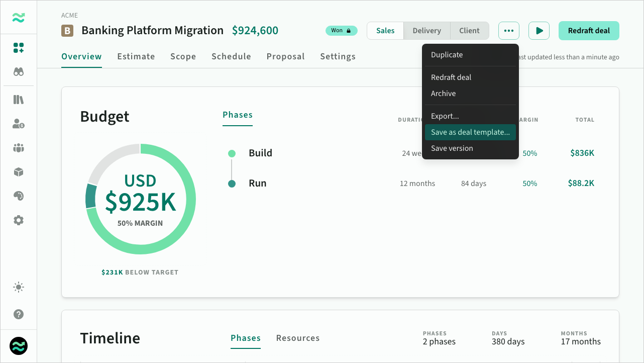Open the new deal grid-plus icon

pos(19,48)
